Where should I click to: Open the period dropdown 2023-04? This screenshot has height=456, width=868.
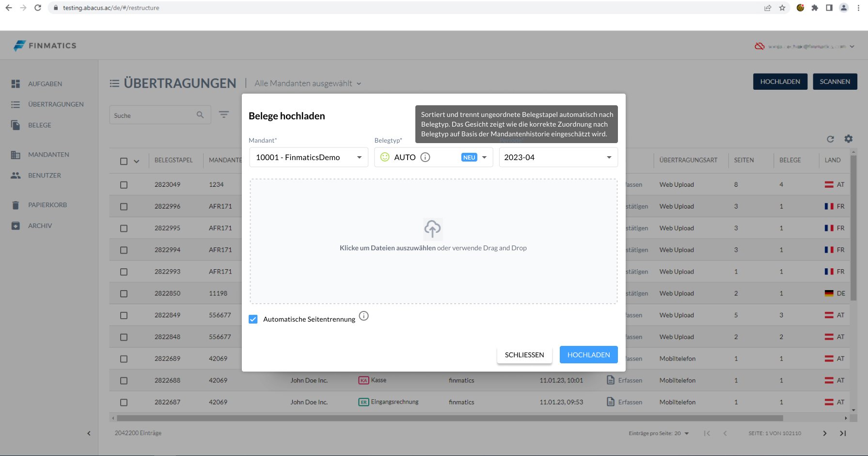pos(558,157)
